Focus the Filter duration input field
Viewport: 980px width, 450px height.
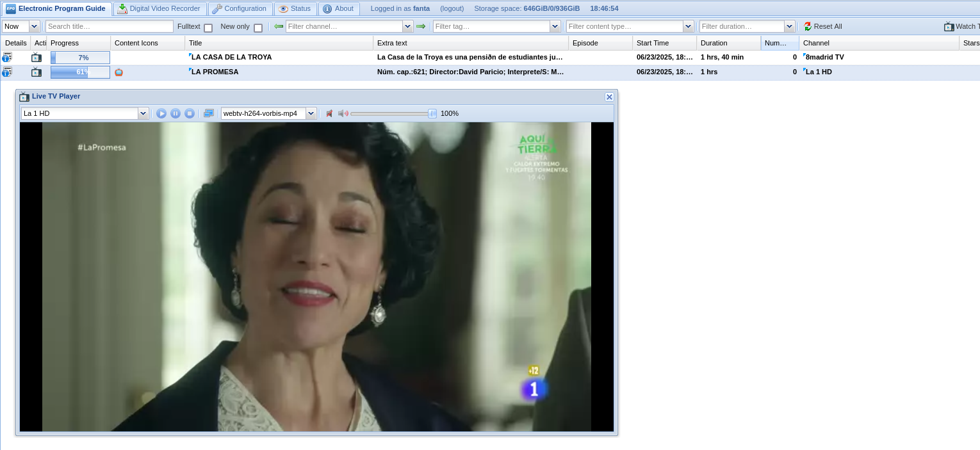pos(742,26)
